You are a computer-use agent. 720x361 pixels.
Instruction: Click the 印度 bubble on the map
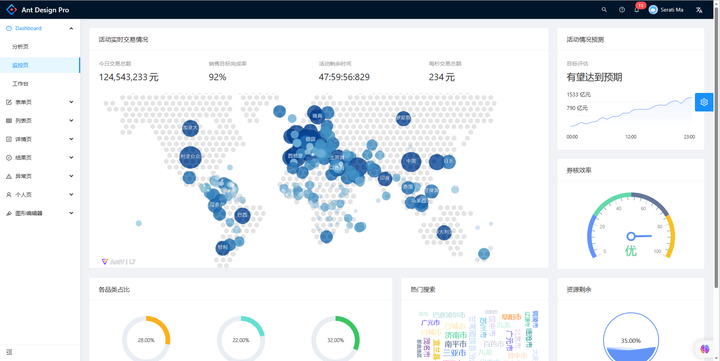click(x=385, y=179)
